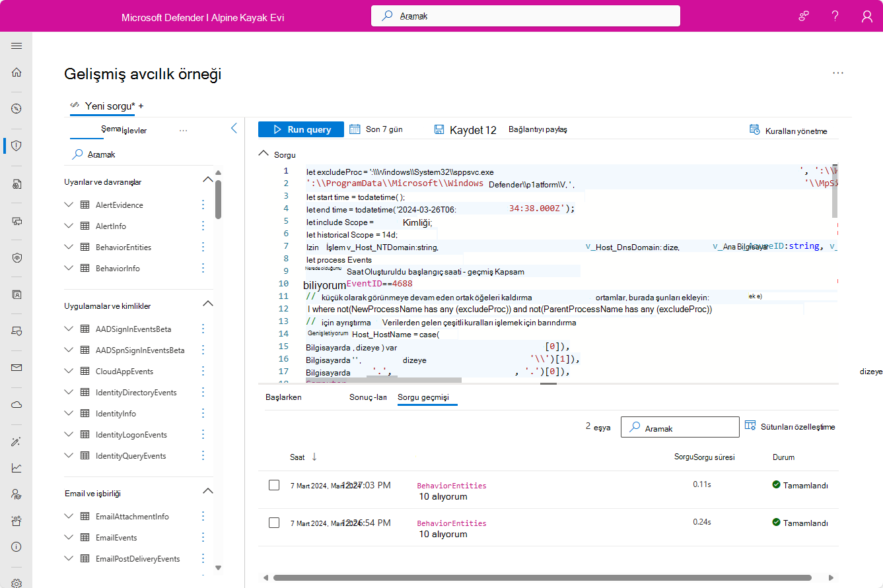Click BehaviorEntities in the 0.24s history row
883x588 pixels.
(x=452, y=523)
